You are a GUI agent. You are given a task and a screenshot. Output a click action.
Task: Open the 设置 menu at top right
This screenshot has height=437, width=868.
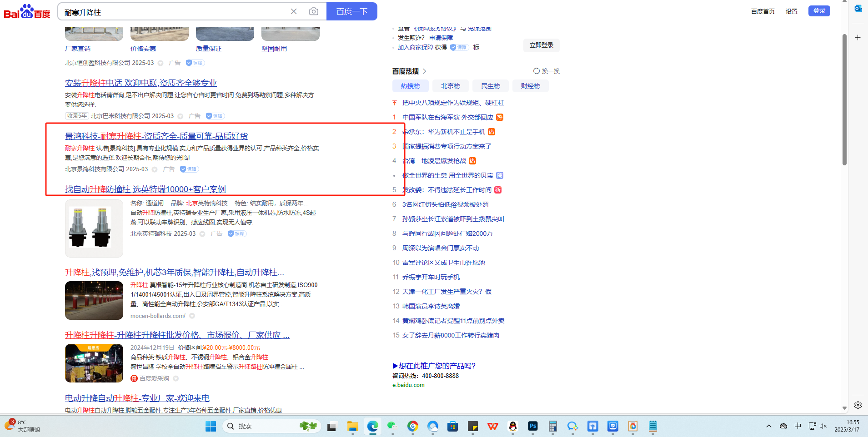click(x=791, y=11)
